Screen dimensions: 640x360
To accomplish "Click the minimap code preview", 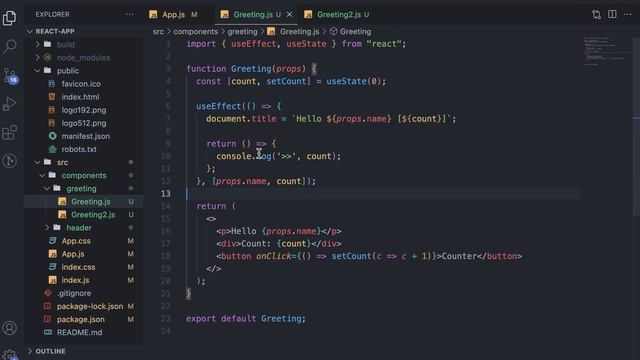I will coord(604,51).
